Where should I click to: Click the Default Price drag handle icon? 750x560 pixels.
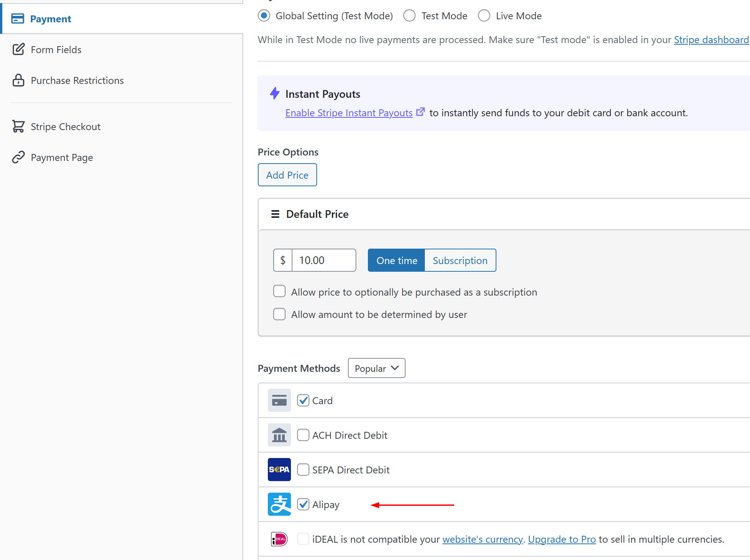tap(275, 214)
